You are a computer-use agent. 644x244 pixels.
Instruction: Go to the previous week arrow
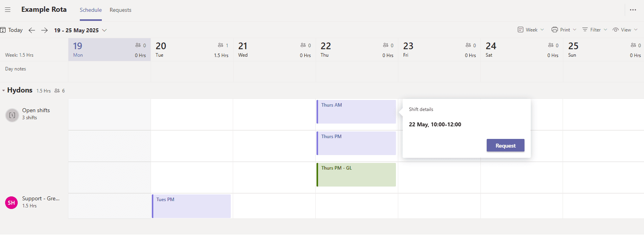32,30
